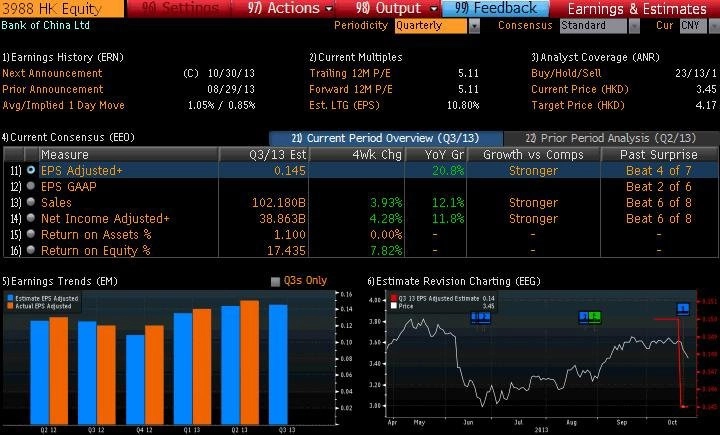Click the Next Announcement date 10/30/13

coord(231,73)
